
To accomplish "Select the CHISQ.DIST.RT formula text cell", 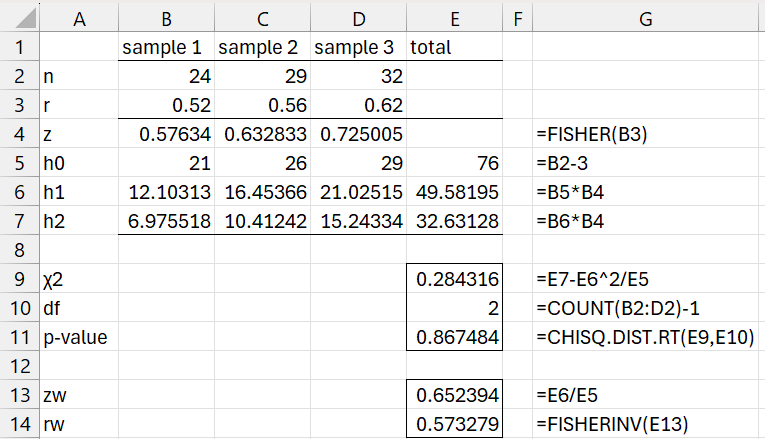I will (x=646, y=338).
